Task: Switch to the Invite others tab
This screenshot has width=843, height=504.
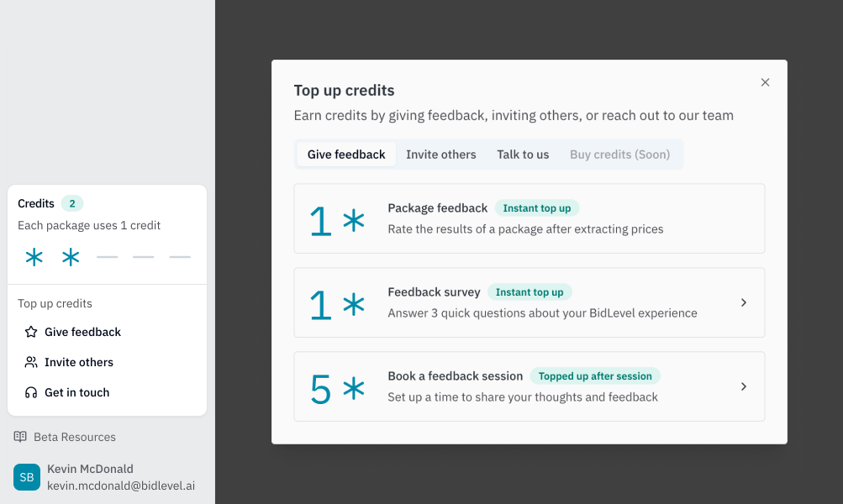Action: point(440,155)
